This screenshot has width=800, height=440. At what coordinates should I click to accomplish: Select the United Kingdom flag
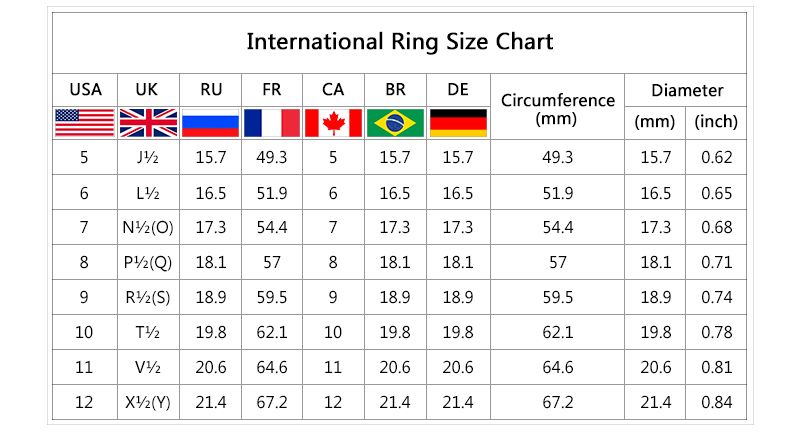(147, 122)
